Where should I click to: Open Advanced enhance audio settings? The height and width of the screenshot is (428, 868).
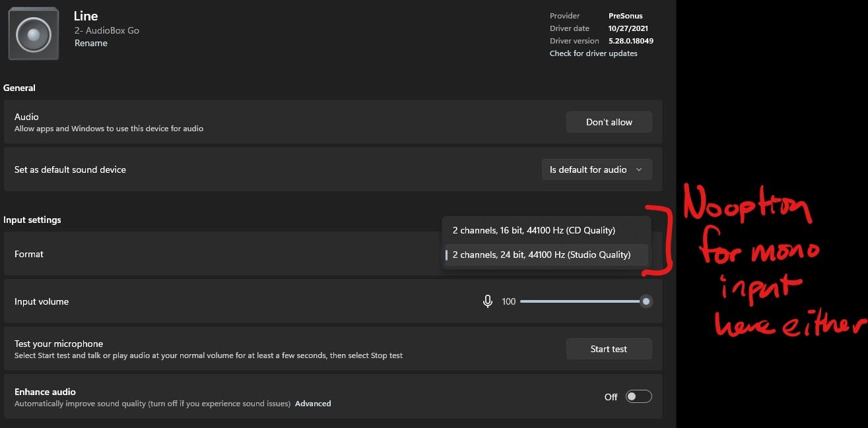[313, 404]
